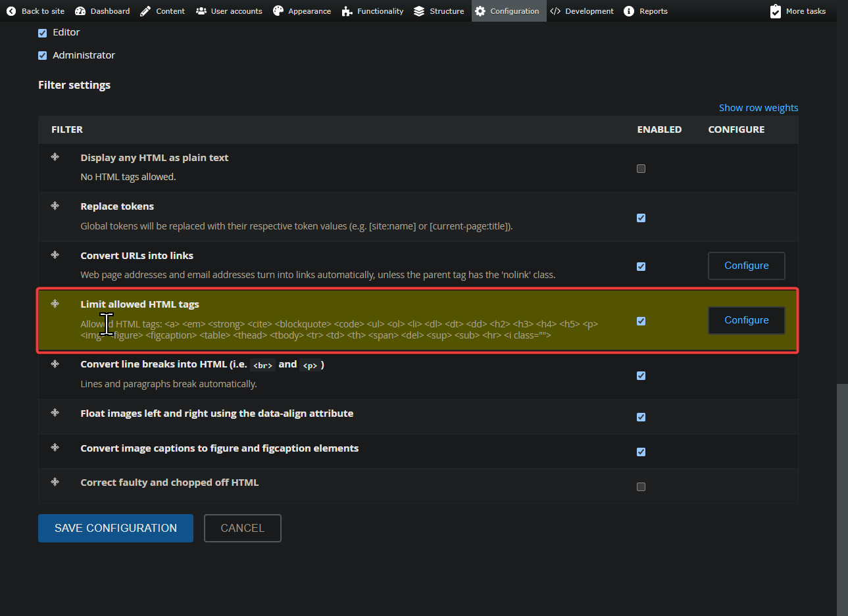The image size is (848, 616).
Task: Click the Show row weights link
Action: click(x=758, y=107)
